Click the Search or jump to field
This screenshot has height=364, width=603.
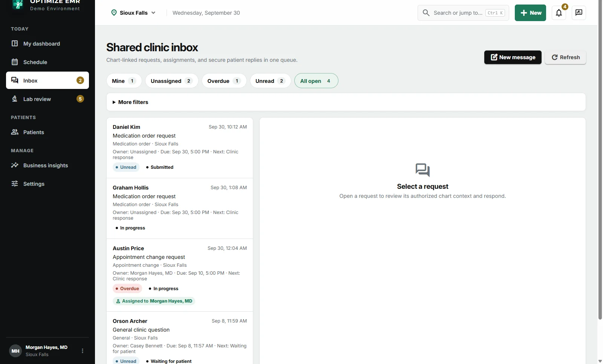click(x=463, y=13)
